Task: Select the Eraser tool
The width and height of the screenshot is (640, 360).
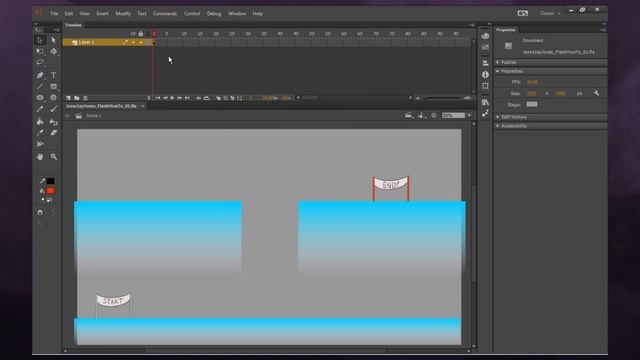Action: click(53, 133)
